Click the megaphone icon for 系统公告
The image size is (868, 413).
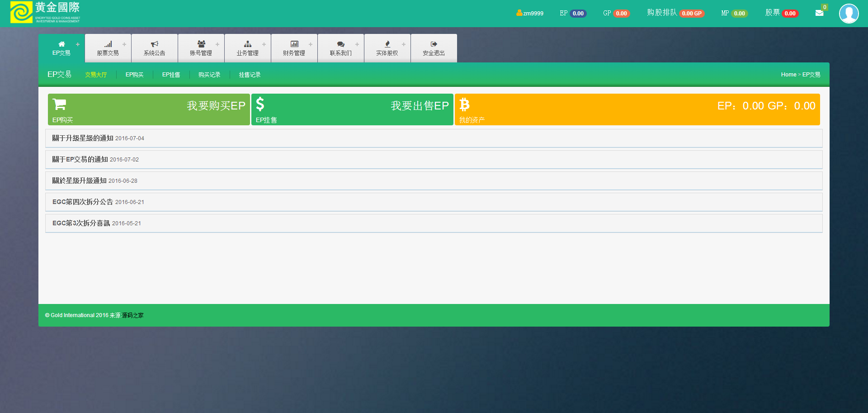coord(155,44)
